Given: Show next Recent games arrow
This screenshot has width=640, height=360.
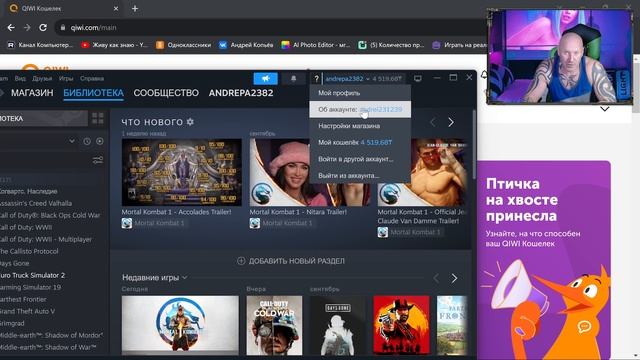Looking at the screenshot, I should pyautogui.click(x=454, y=278).
